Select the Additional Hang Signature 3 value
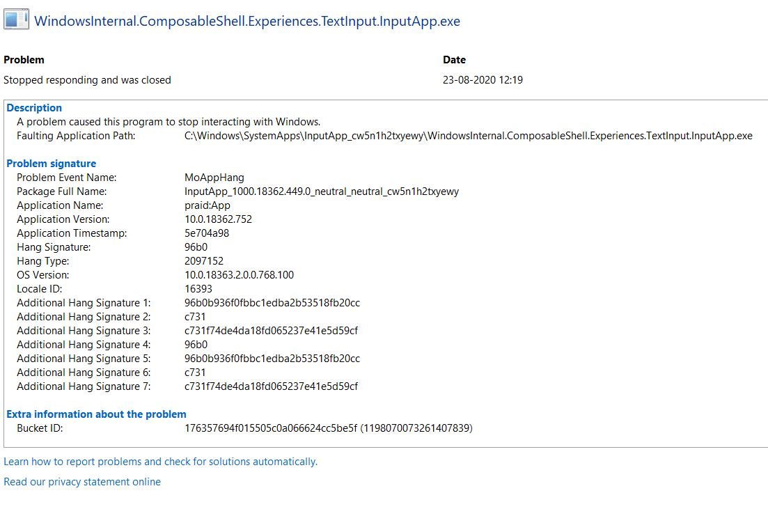Image resolution: width=768 pixels, height=532 pixels. point(271,331)
